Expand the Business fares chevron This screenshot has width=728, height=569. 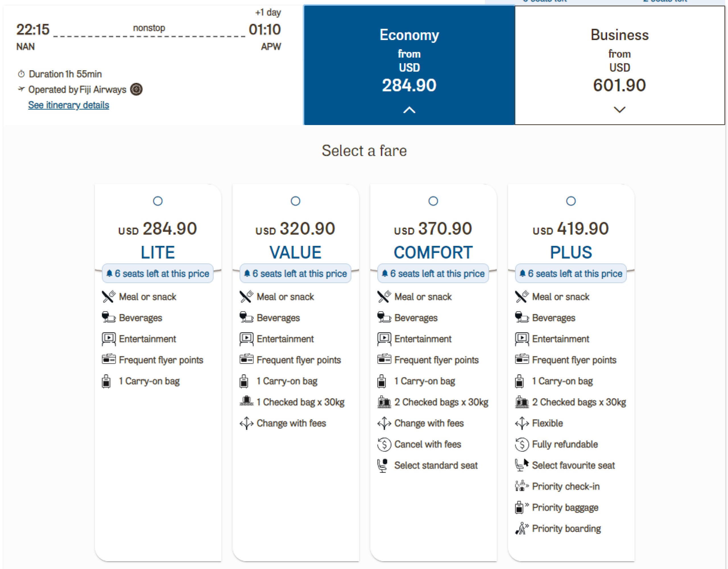point(619,110)
